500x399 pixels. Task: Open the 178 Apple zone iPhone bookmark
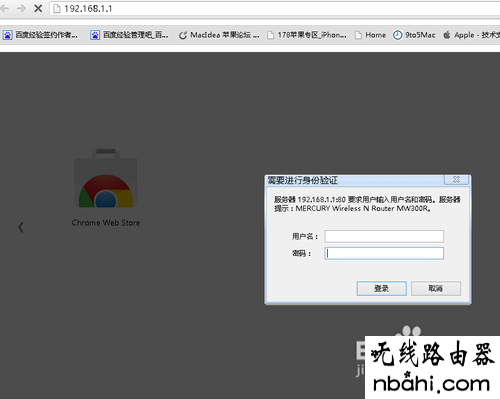point(307,35)
